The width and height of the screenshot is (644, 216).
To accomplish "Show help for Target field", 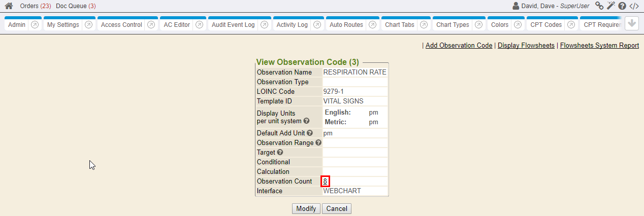I will (280, 153).
